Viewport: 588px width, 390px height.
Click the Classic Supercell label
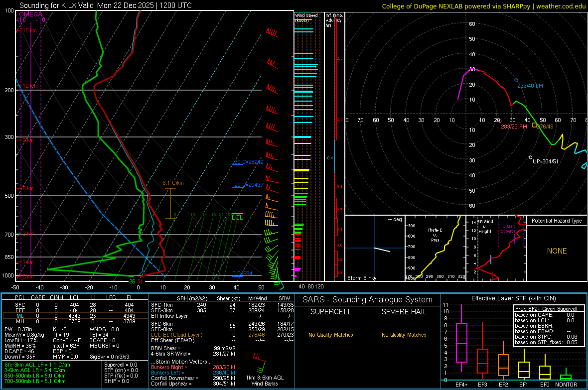(509, 229)
